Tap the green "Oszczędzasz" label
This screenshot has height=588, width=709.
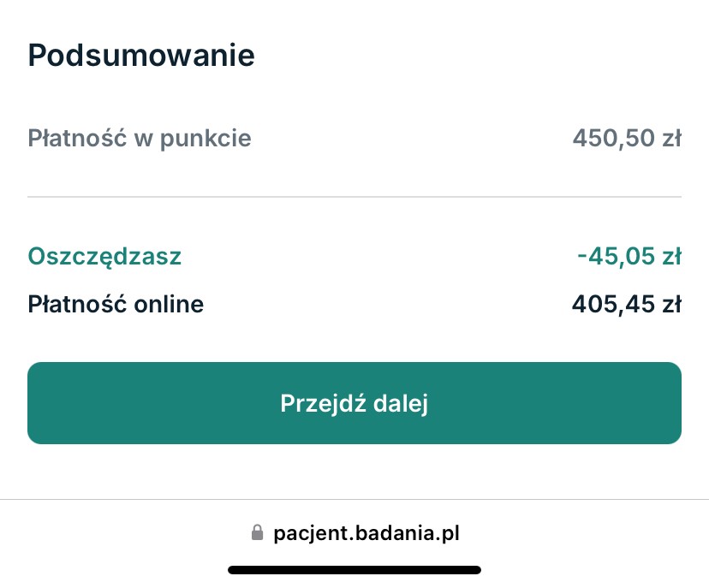[x=104, y=256]
